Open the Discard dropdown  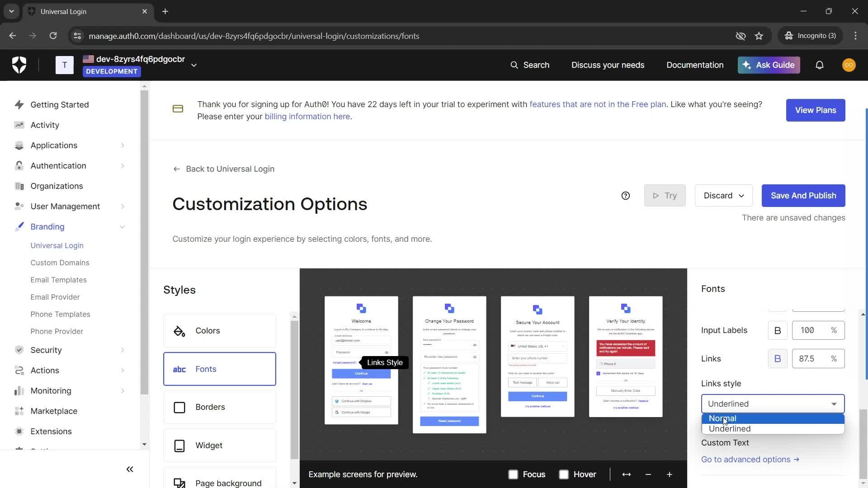(x=723, y=196)
